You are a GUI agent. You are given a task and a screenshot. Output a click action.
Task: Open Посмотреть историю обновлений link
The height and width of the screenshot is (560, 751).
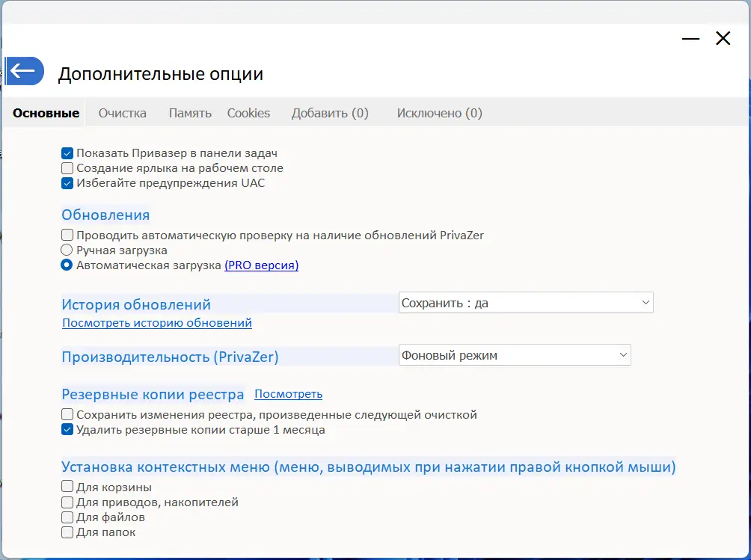pos(157,323)
